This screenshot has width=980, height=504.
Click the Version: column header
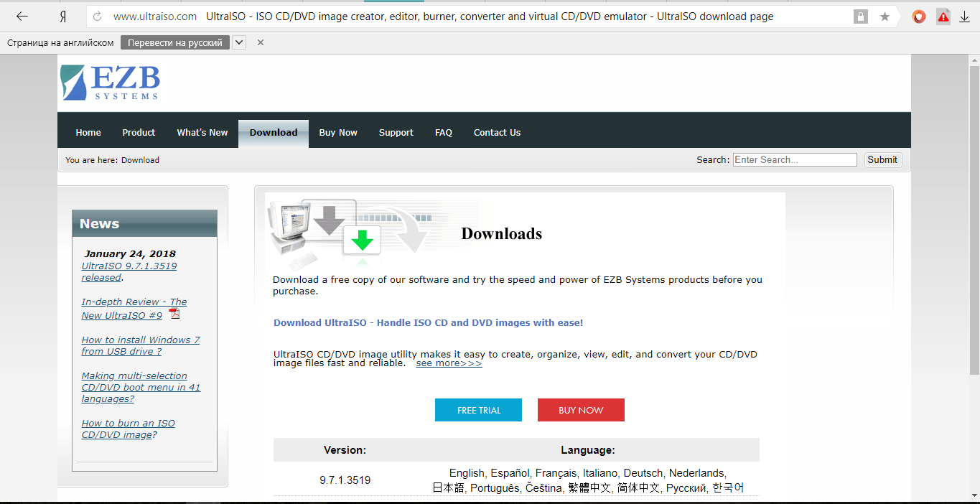tap(345, 450)
